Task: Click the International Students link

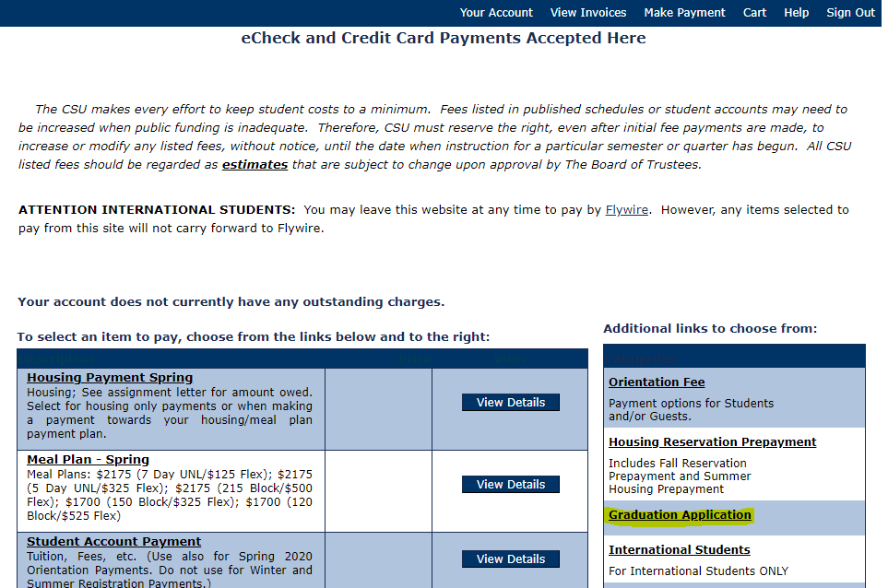Action: click(x=679, y=549)
